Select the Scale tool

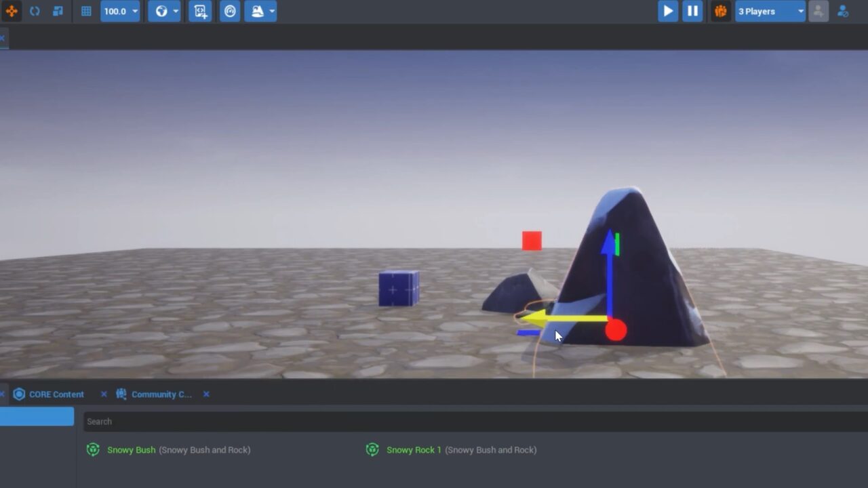[58, 11]
